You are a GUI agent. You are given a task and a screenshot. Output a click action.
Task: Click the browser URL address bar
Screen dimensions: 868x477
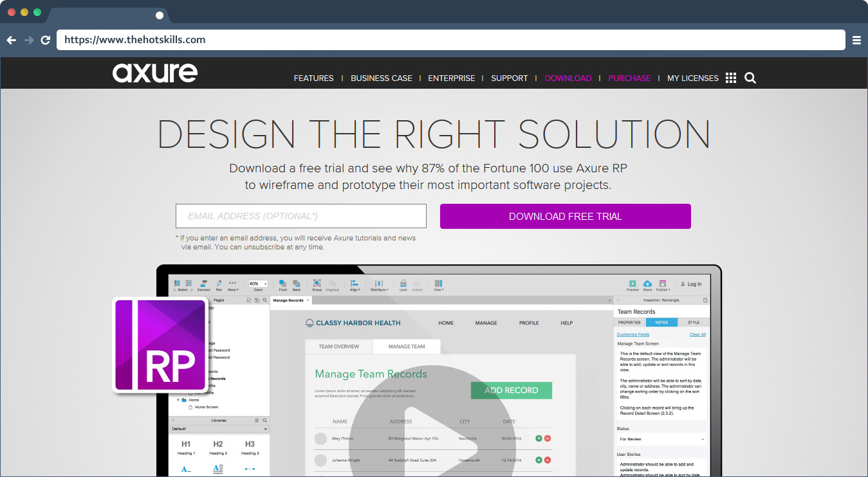[x=451, y=40]
